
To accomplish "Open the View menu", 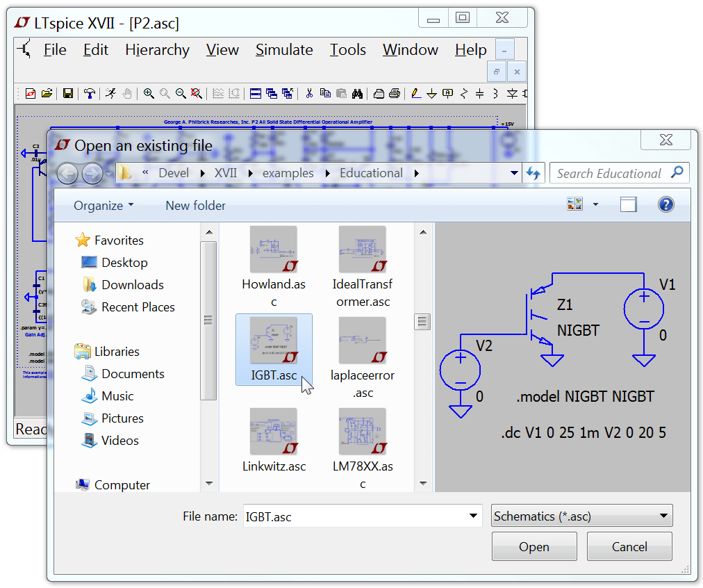I will [222, 50].
